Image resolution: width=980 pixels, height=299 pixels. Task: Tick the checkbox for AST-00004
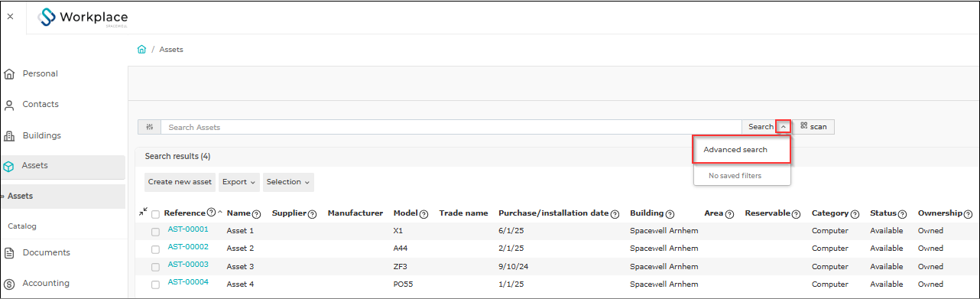coord(156,284)
